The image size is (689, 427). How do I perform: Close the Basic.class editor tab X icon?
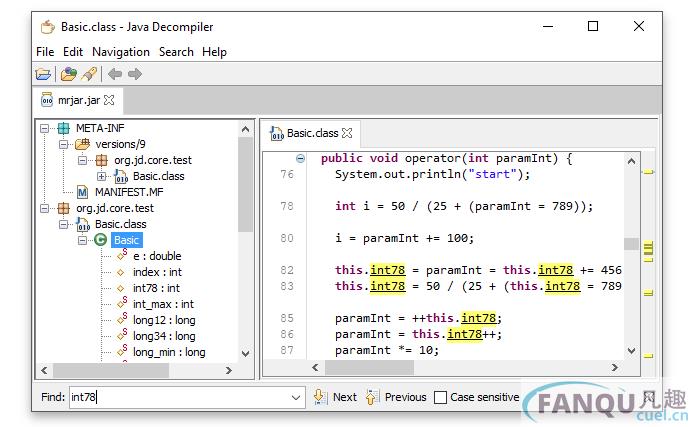tap(347, 133)
